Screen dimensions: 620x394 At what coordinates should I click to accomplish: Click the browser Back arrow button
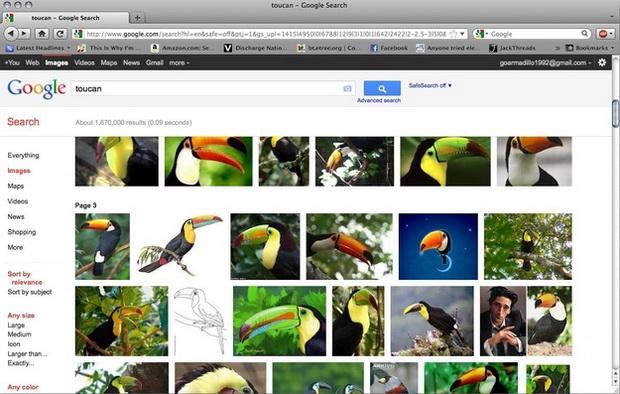[x=11, y=34]
